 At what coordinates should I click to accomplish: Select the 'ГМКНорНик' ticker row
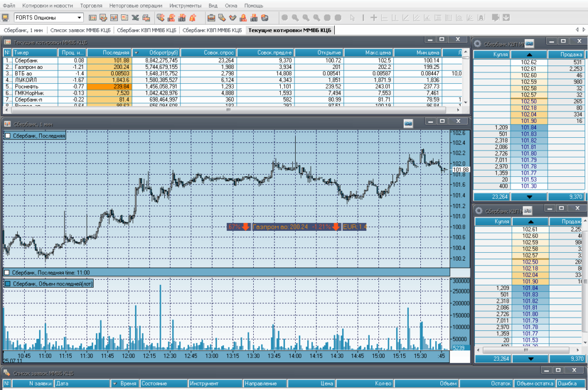click(233, 93)
